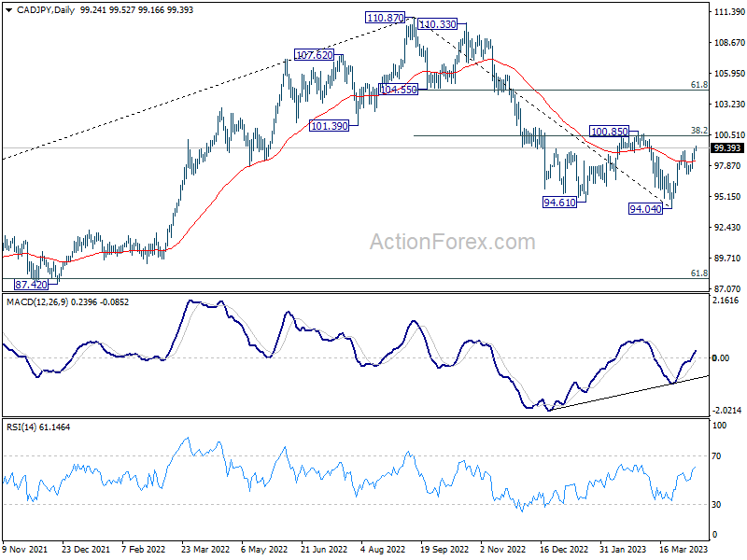Click the 111.390 value on price axis
The image size is (747, 560).
(726, 12)
